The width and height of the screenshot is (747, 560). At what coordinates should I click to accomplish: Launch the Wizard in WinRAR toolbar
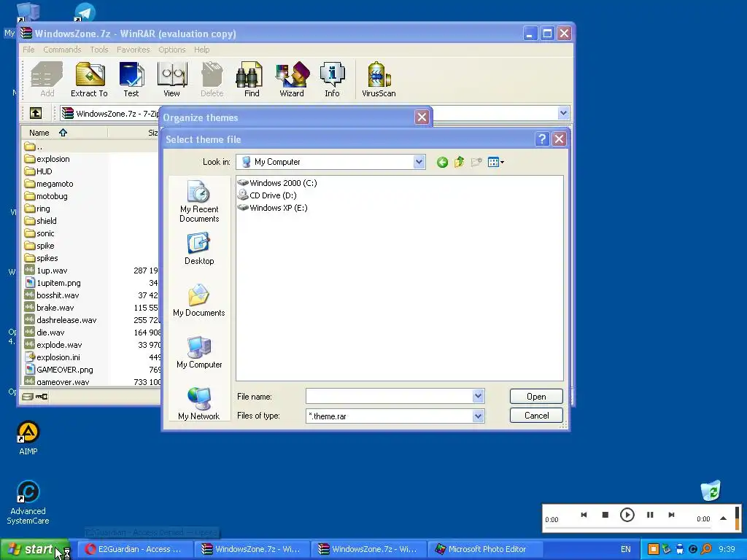click(292, 80)
